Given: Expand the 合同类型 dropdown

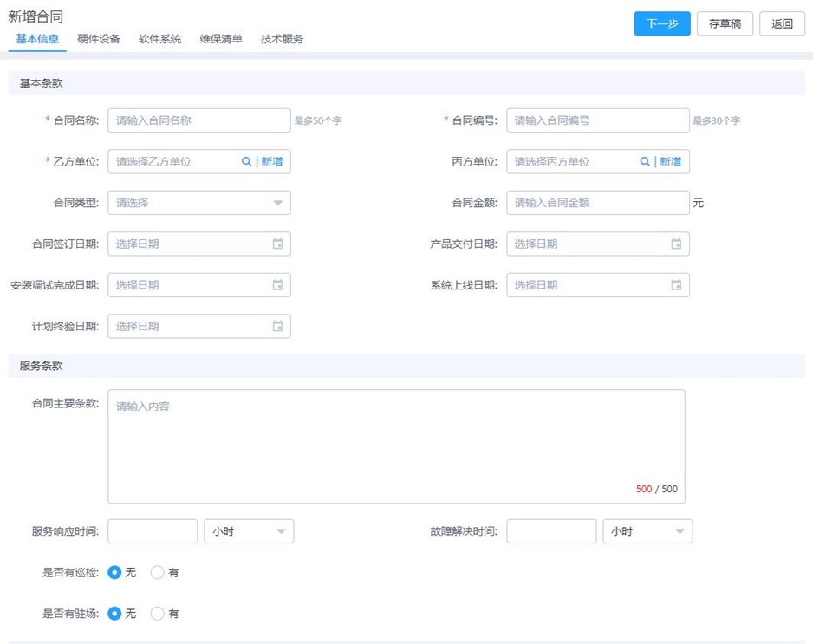Looking at the screenshot, I should tap(199, 203).
